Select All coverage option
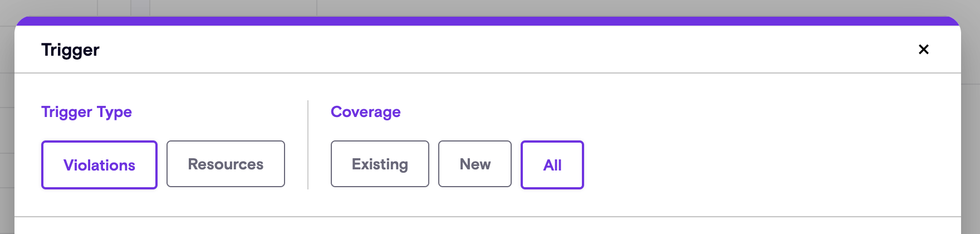 (x=552, y=165)
